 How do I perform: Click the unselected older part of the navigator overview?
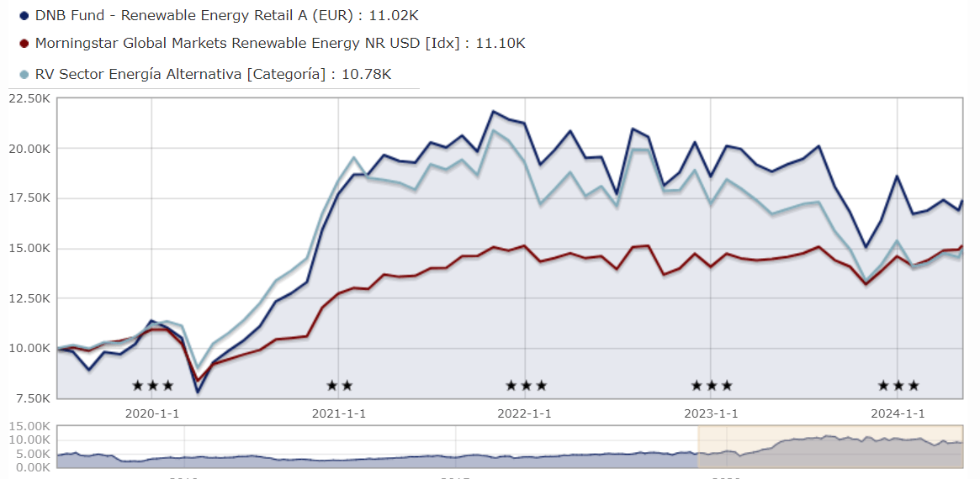pos(377,446)
